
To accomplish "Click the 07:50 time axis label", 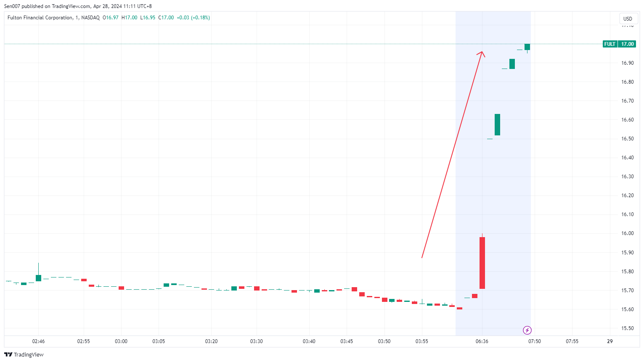I will coord(535,341).
